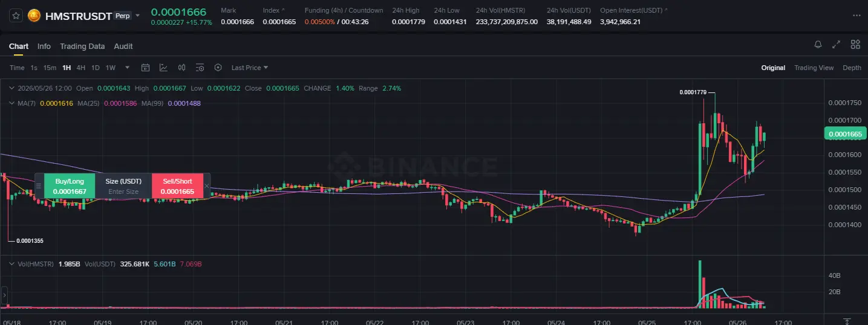The image size is (868, 325).
Task: Close the Buy/Long Sell/Short quick order panel
Action: [x=207, y=186]
